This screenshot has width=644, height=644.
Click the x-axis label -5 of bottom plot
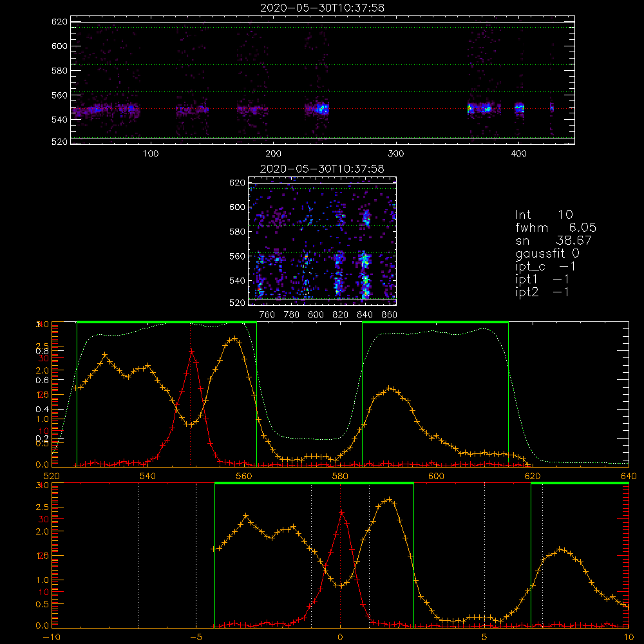pos(196,637)
